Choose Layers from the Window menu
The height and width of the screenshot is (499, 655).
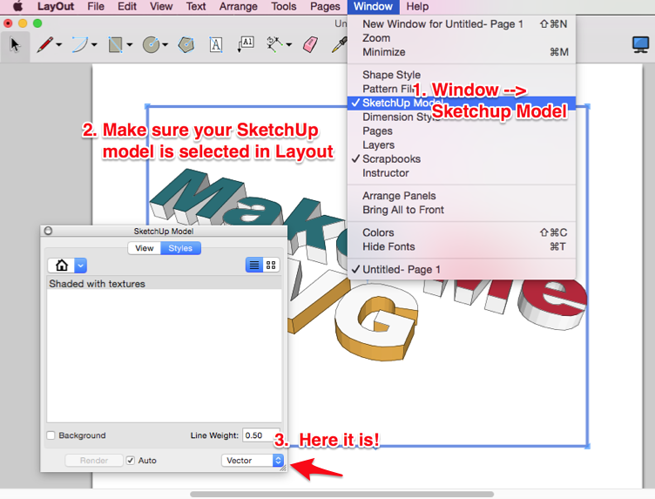[x=378, y=145]
